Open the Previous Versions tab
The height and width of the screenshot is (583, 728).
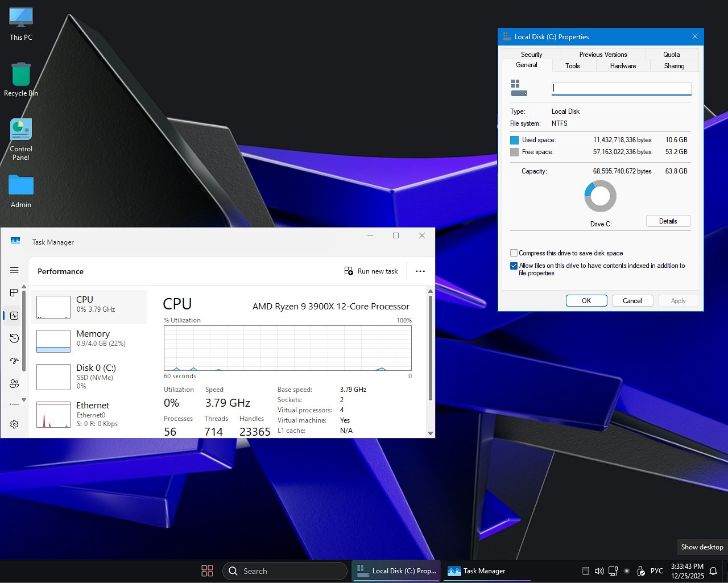click(603, 54)
